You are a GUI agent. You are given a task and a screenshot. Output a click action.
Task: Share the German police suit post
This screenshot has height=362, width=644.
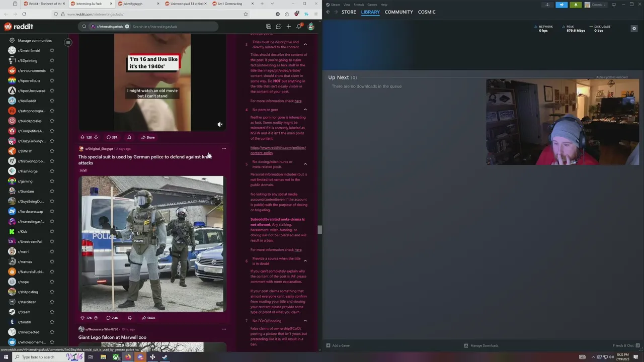[x=148, y=318]
